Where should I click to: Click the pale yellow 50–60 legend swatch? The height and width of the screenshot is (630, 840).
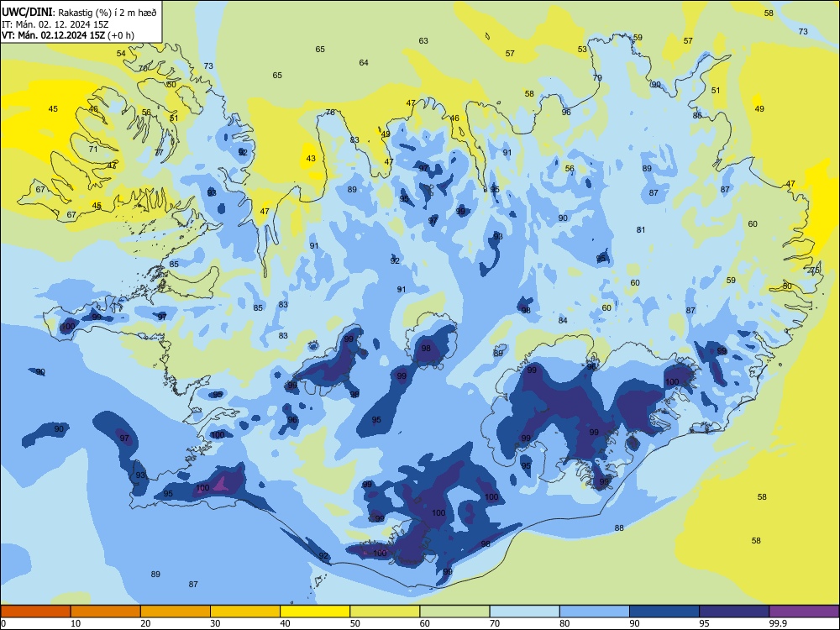(385, 612)
